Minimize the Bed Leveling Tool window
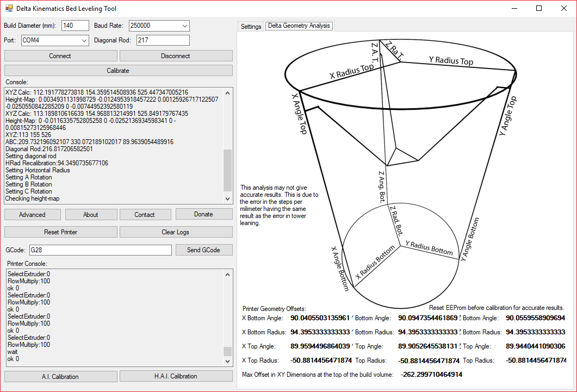The height and width of the screenshot is (392, 577). pos(514,8)
